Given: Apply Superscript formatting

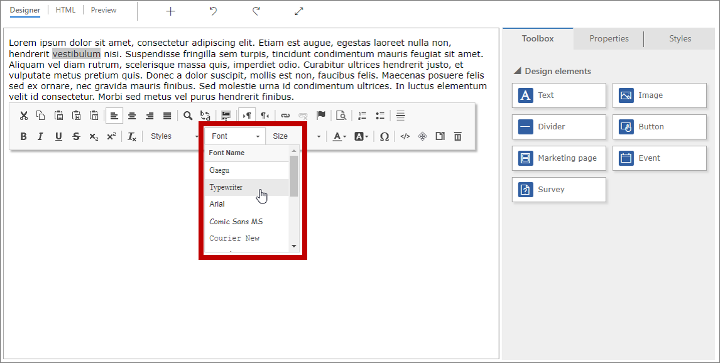Looking at the screenshot, I should coord(111,136).
